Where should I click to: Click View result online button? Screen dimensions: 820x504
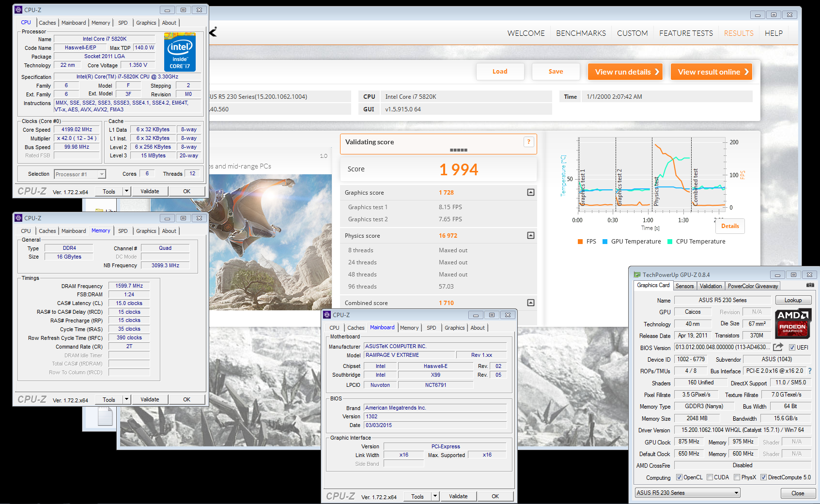pos(711,72)
